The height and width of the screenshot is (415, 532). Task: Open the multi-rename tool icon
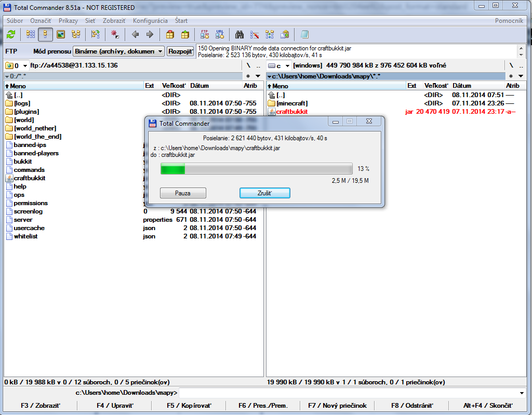255,34
